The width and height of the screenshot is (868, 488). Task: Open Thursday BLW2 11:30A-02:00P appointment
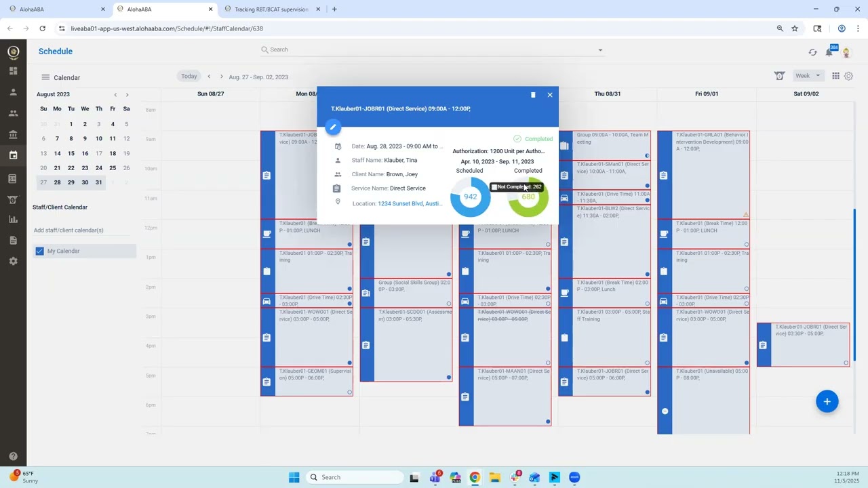[x=604, y=241]
